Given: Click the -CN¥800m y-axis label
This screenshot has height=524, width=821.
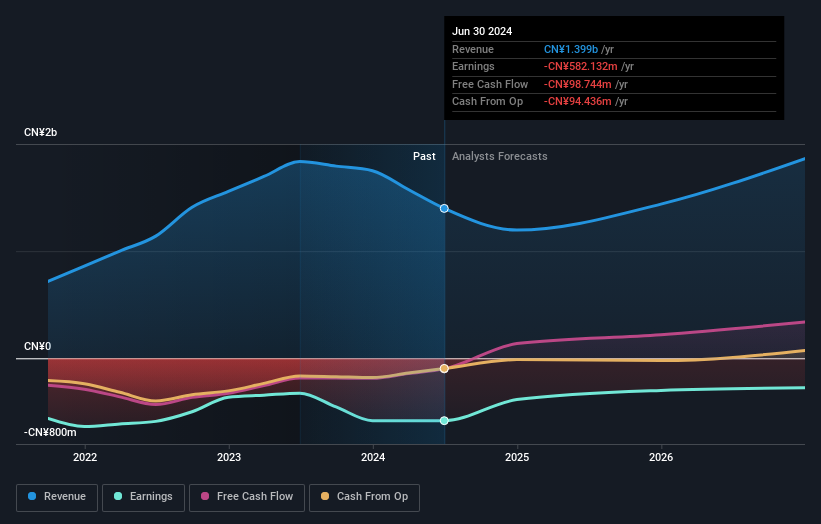Looking at the screenshot, I should coord(50,432).
